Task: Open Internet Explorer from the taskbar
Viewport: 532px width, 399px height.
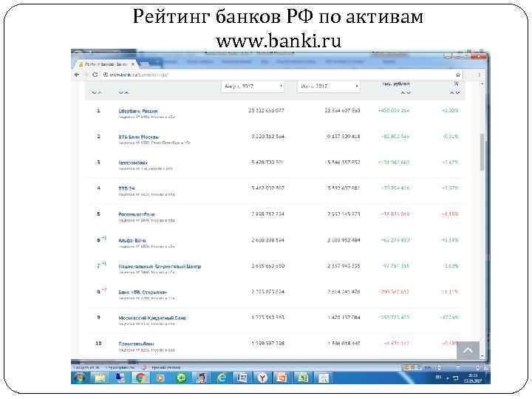Action: coord(222,378)
